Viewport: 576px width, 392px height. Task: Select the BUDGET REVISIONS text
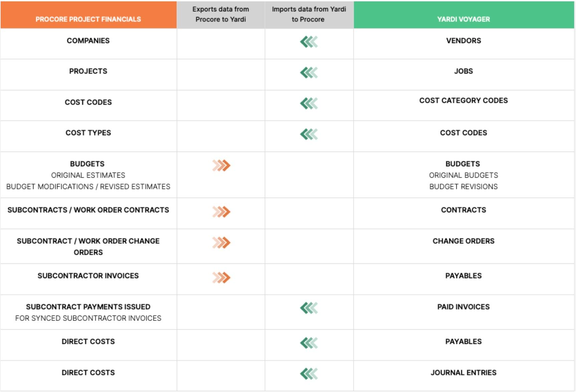point(464,187)
